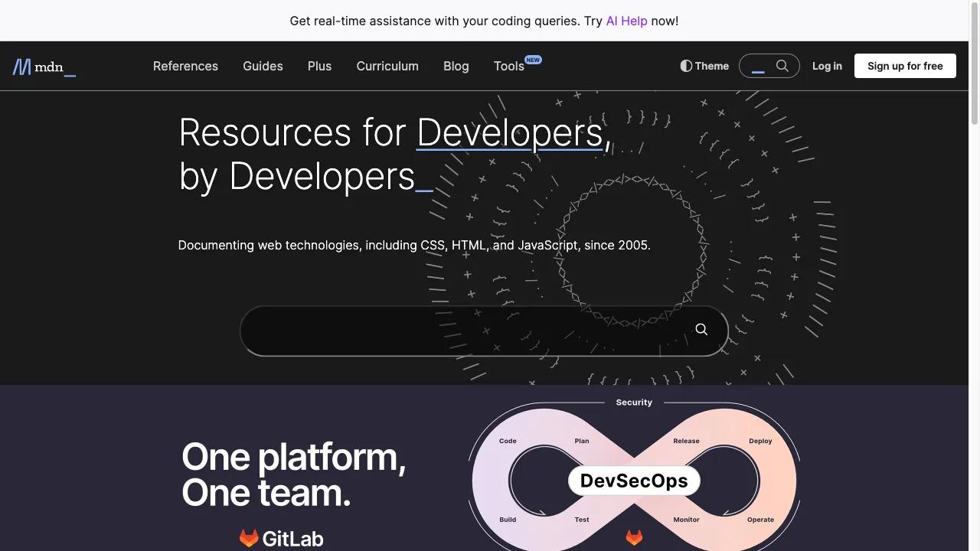Viewport: 980px width, 551px height.
Task: Click the Security label above the diagram
Action: [x=634, y=402]
